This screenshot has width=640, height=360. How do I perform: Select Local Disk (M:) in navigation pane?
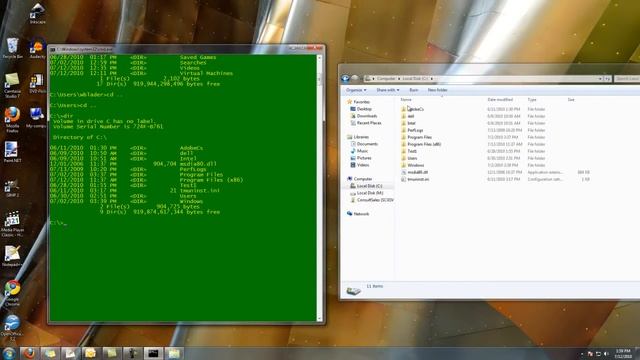367,193
